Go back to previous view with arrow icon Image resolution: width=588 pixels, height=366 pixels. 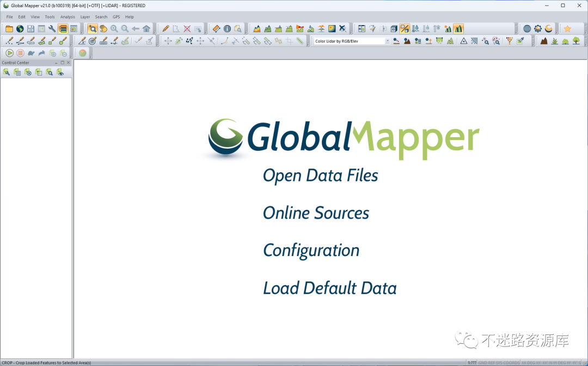point(136,29)
